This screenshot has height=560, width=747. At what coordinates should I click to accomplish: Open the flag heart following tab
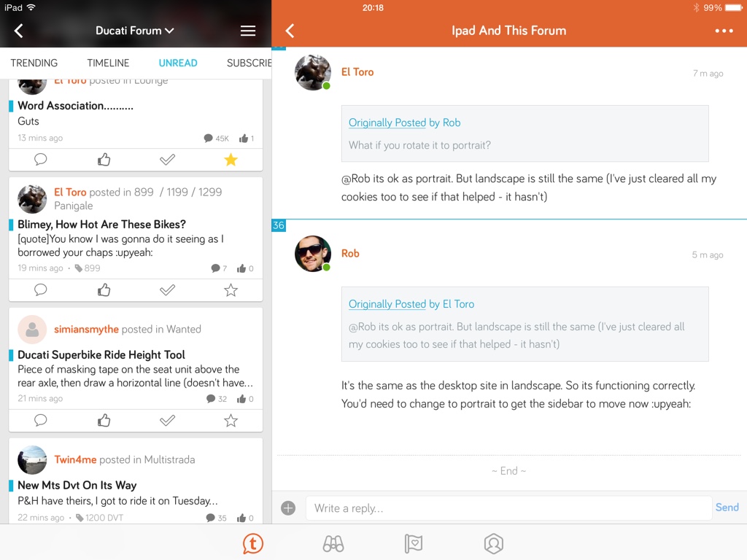[413, 543]
